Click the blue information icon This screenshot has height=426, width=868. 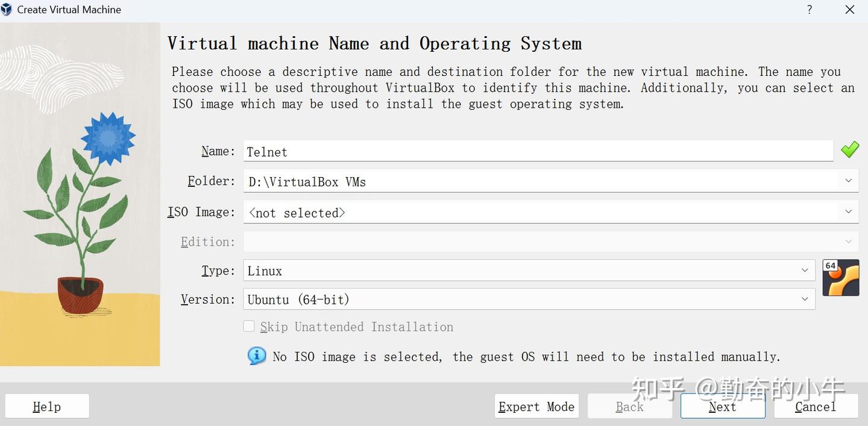coord(257,356)
